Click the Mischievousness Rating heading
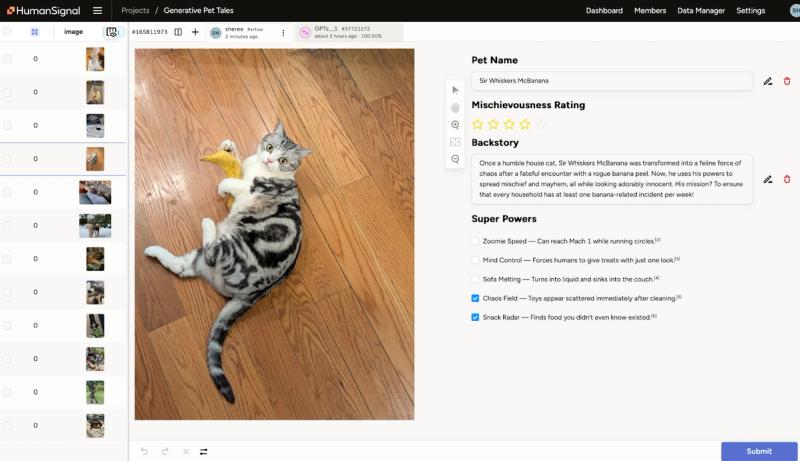Viewport: 800px width, 461px height. click(x=528, y=105)
